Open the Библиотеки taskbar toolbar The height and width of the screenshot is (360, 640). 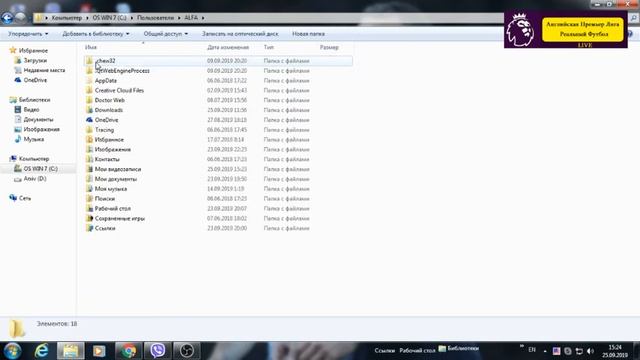tap(459, 349)
